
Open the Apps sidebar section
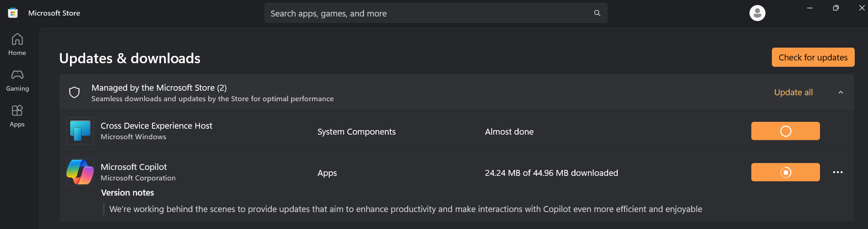point(17,116)
